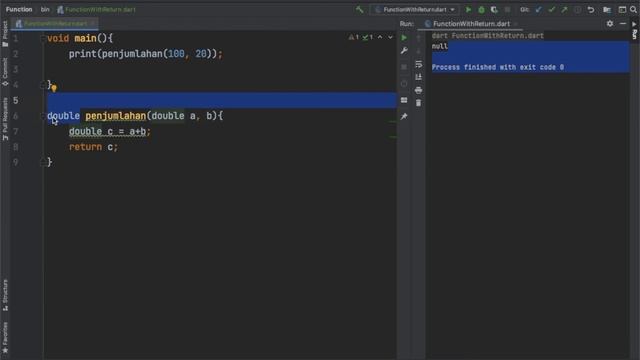This screenshot has height=360, width=640.
Task: Click the bin breadcrumb in navigation bar
Action: 45,9
